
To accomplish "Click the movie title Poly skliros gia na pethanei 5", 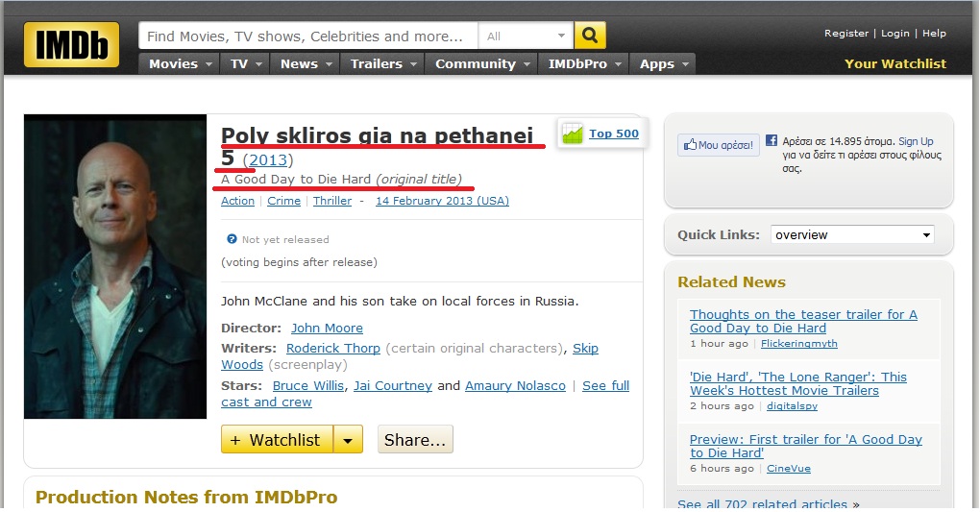I will [377, 146].
